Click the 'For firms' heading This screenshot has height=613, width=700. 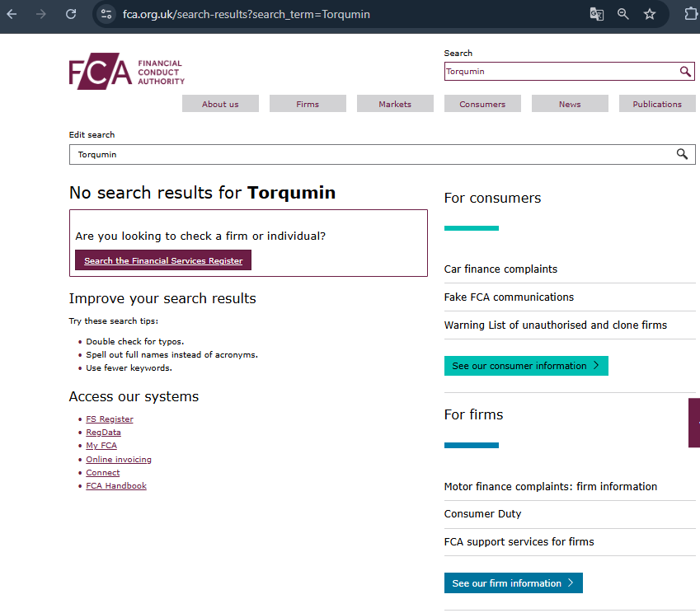point(473,415)
